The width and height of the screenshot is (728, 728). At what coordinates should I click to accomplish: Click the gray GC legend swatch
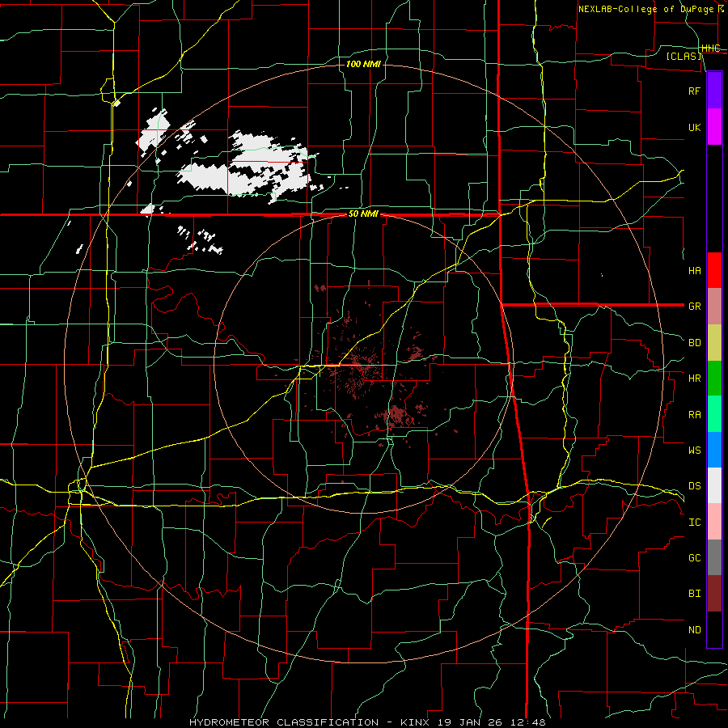point(714,557)
